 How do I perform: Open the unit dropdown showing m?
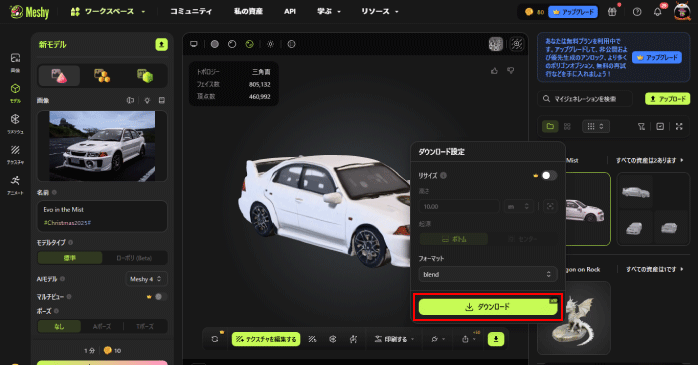(518, 207)
